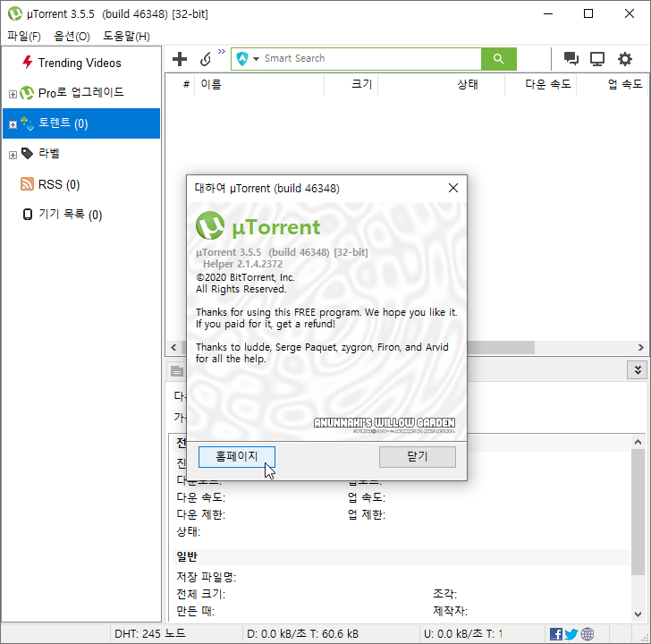651x644 pixels.
Task: Click the globe network icon in status bar
Action: click(x=587, y=634)
